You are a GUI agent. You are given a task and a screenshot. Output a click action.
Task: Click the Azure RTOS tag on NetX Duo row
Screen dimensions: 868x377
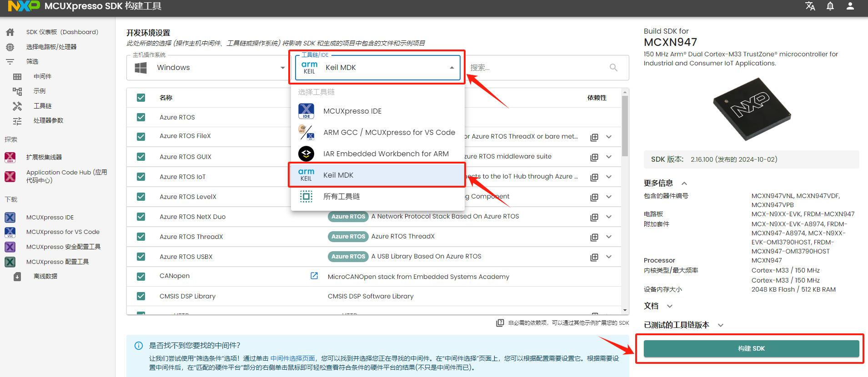coord(348,217)
